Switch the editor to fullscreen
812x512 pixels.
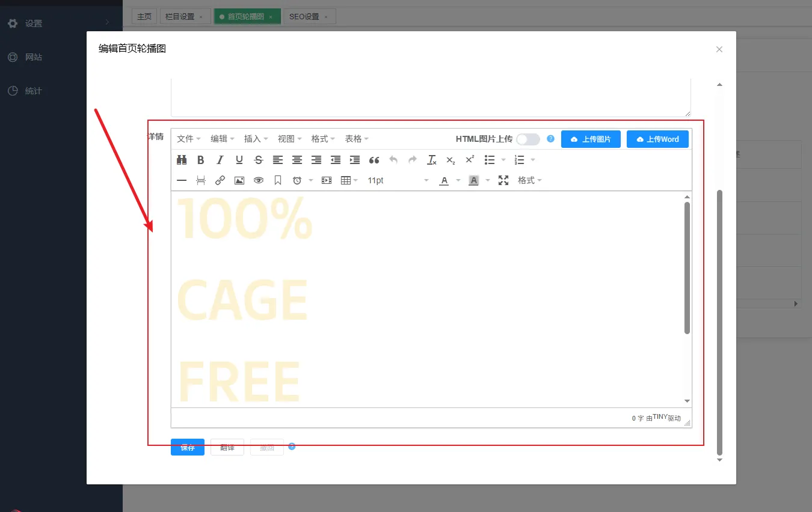(x=503, y=180)
